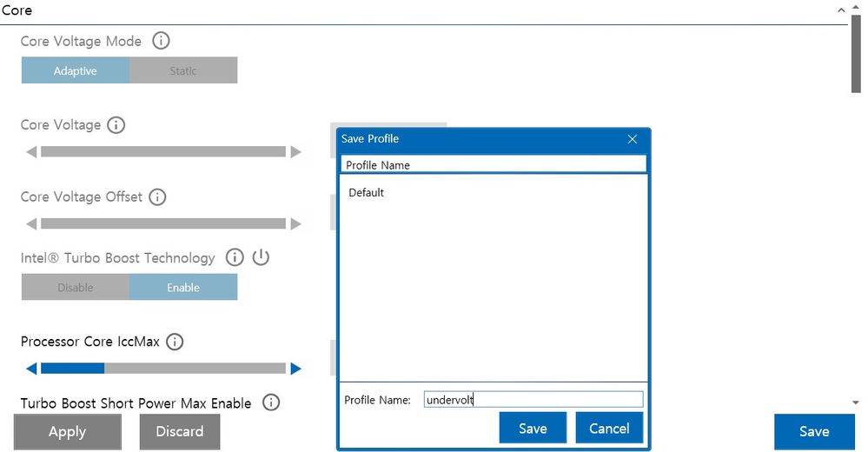Enable Intel Turbo Boost Technology

(183, 287)
